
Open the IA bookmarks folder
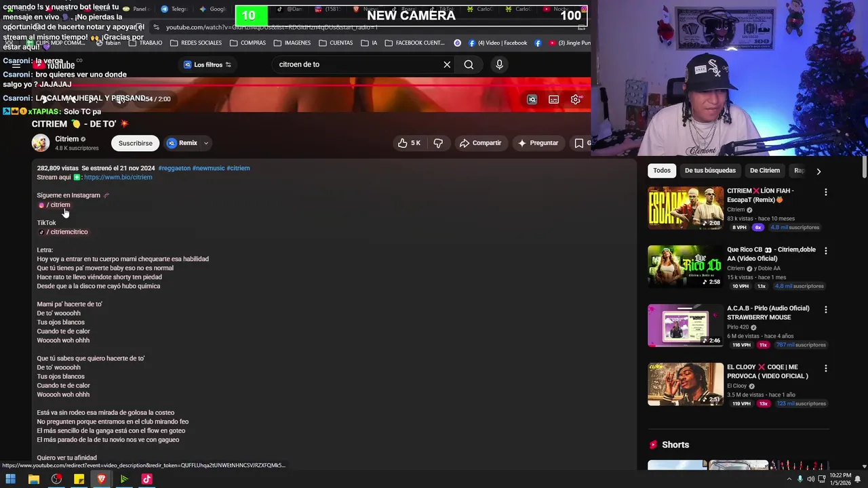click(369, 43)
